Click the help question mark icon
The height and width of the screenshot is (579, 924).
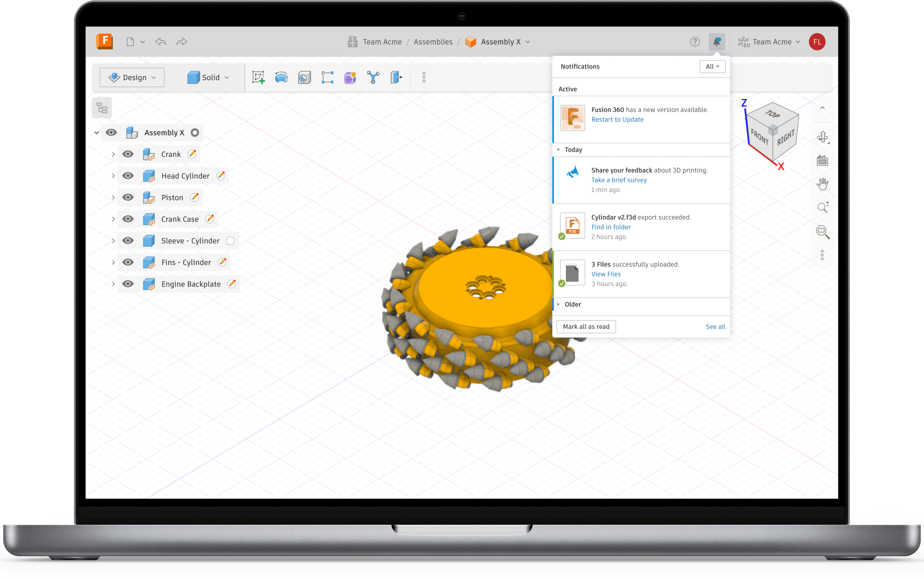pyautogui.click(x=695, y=42)
